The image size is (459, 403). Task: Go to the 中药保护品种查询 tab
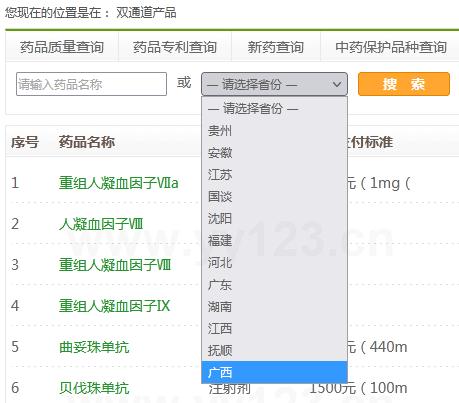coord(391,47)
